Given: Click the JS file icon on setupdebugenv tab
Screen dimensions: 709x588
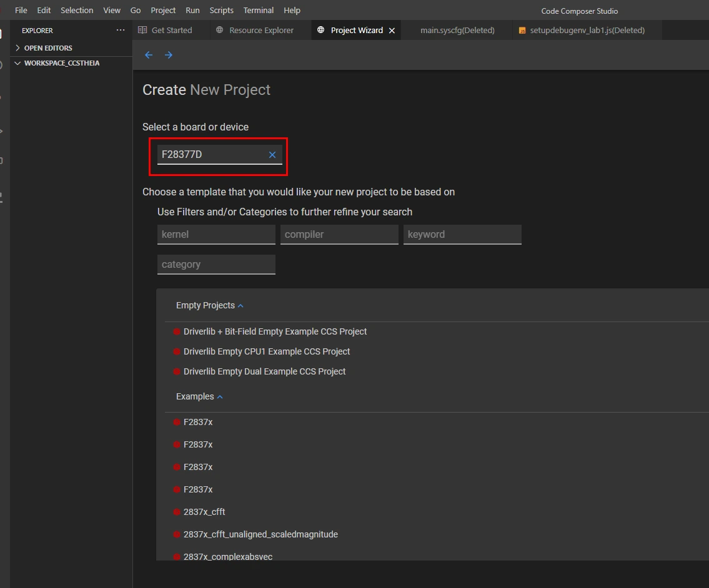Looking at the screenshot, I should tap(522, 31).
